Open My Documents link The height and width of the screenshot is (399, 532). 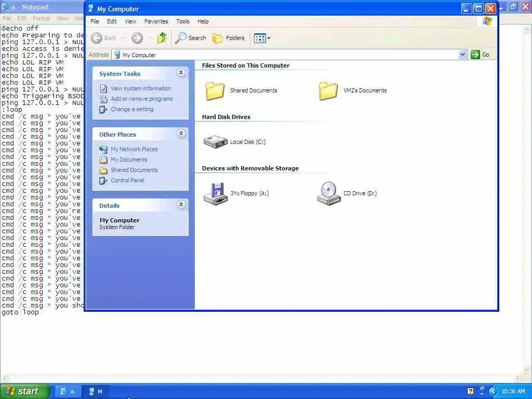(129, 159)
